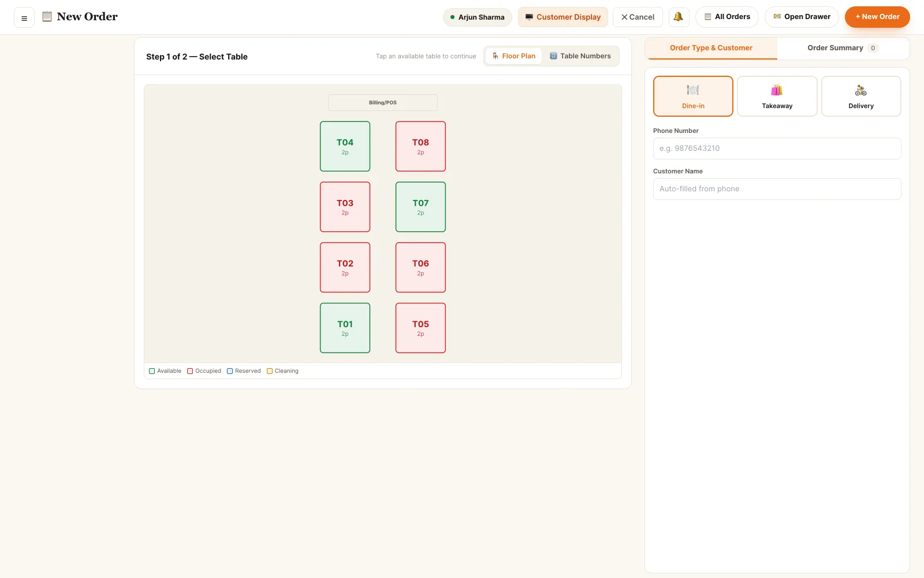This screenshot has height=578, width=924.
Task: Click the blue Reserved legend swatch
Action: [230, 371]
